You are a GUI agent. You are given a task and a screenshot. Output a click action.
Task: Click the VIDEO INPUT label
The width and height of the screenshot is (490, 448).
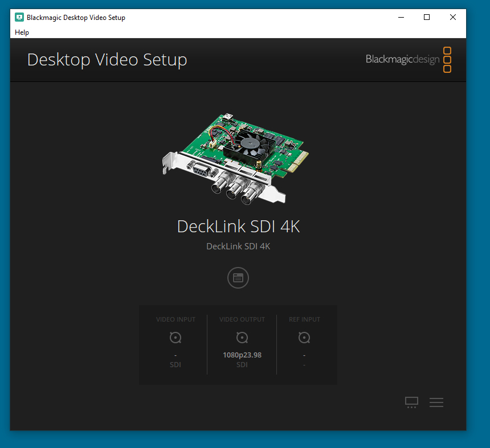tap(175, 319)
